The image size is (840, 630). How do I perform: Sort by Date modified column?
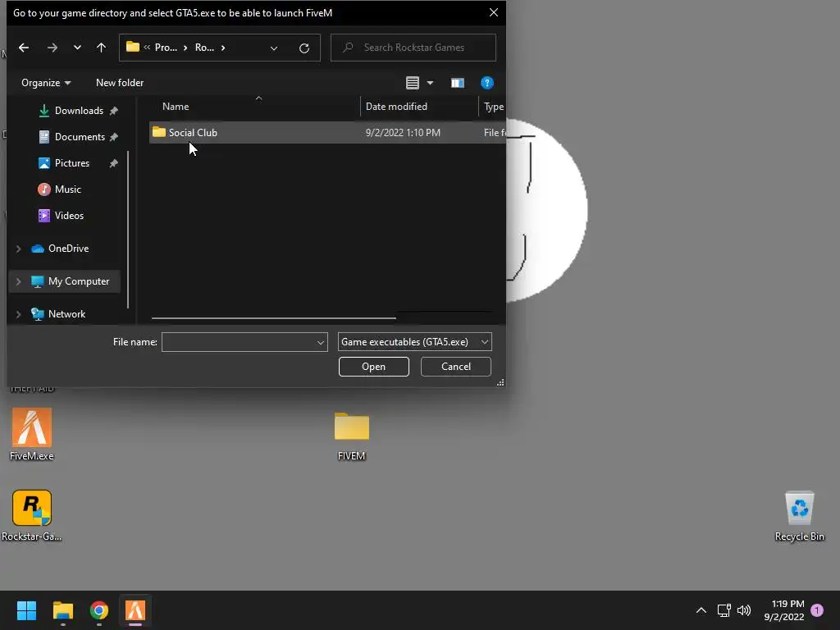tap(419, 107)
